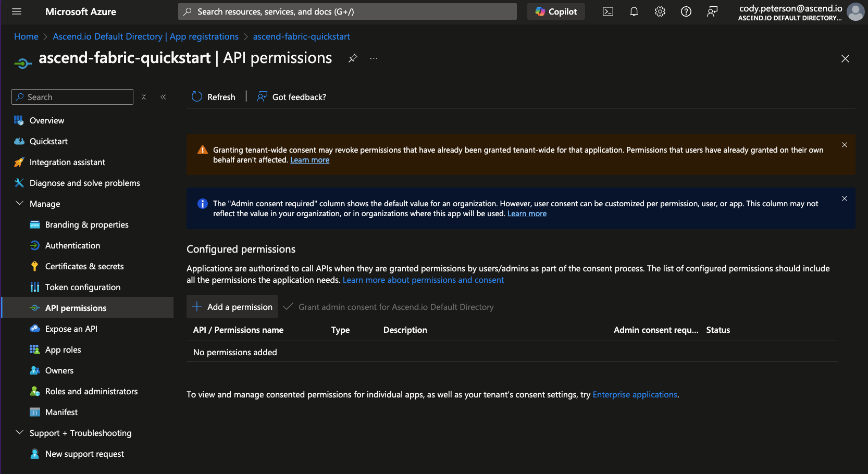
Task: Open help question mark icon
Action: tap(686, 11)
